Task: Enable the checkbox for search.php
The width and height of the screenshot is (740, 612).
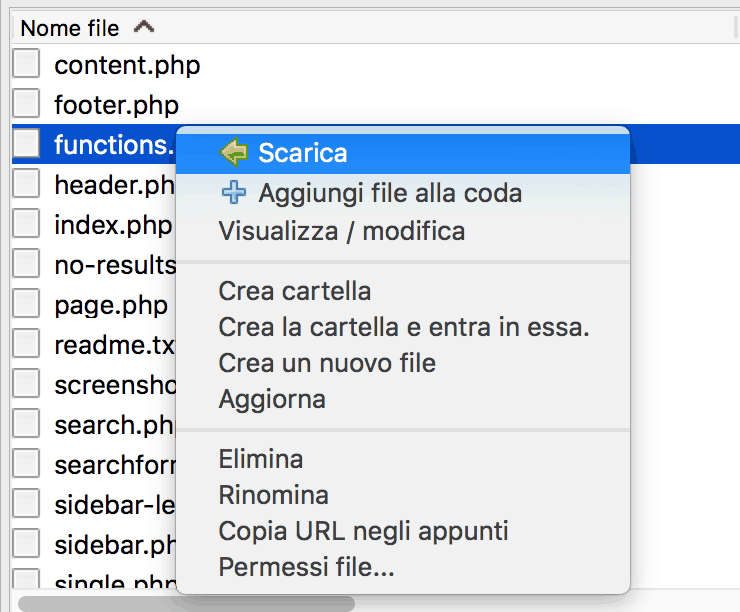Action: [x=26, y=423]
